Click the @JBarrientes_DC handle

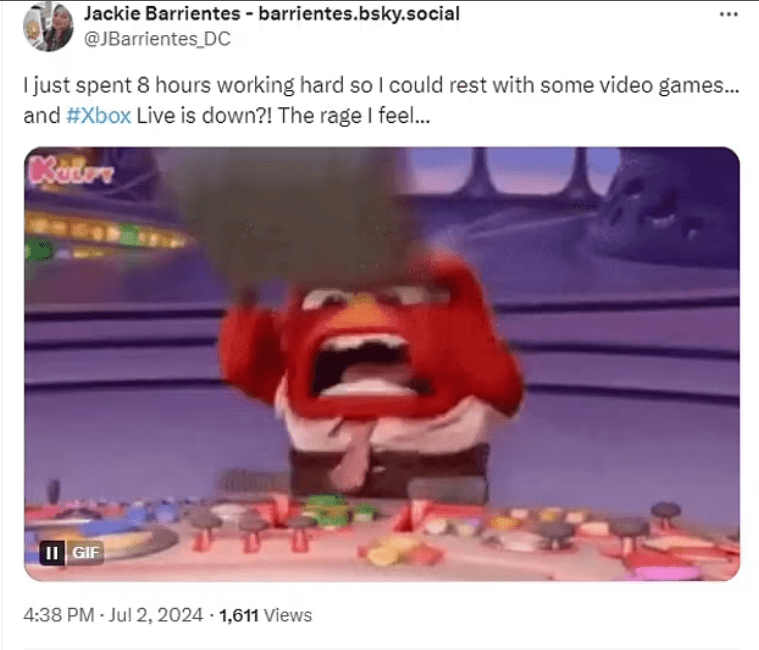click(x=157, y=39)
